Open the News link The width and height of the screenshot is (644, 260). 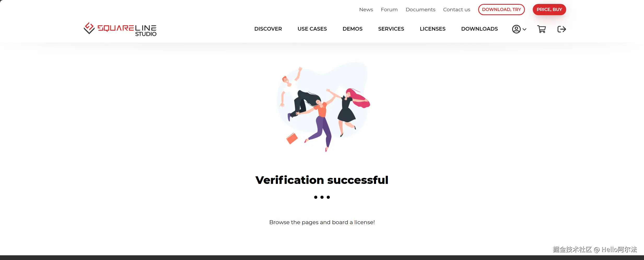coord(366,10)
